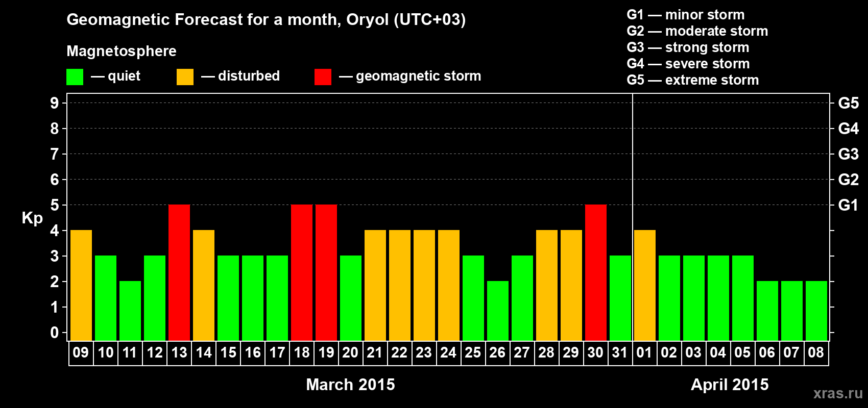
Task: Click the date label '01' on the axis
Action: [x=644, y=353]
